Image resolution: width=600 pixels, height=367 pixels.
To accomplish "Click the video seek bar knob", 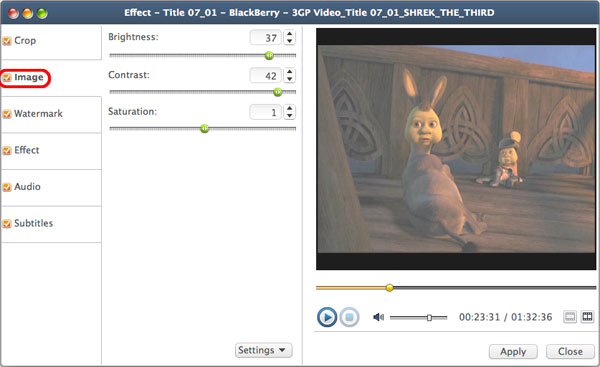I will [x=390, y=288].
